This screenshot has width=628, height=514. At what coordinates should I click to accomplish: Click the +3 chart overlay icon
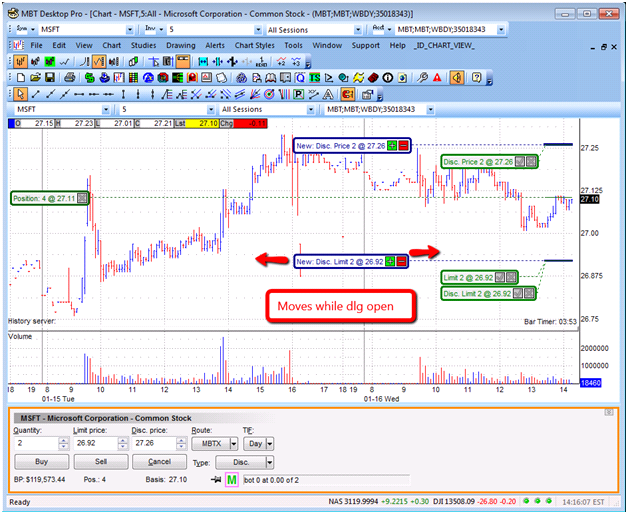click(296, 61)
